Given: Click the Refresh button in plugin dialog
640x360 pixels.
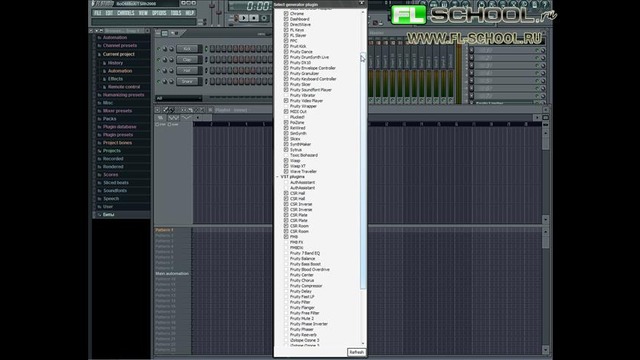Looking at the screenshot, I should click(356, 352).
